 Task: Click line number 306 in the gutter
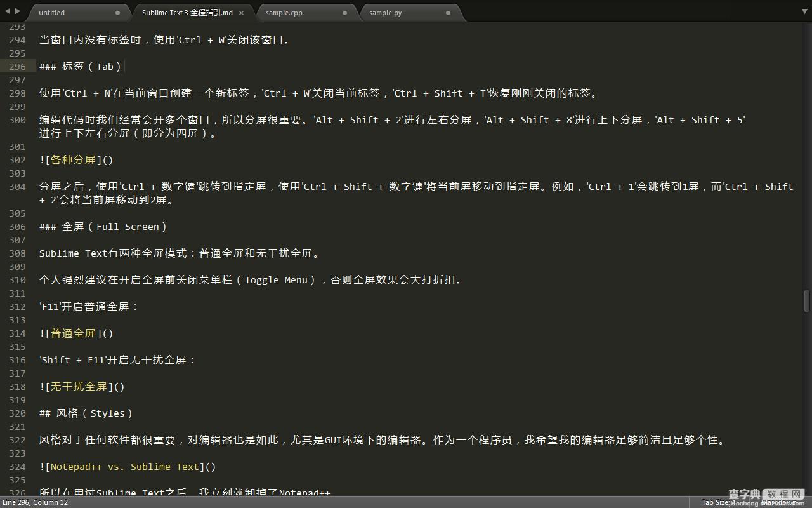(17, 227)
